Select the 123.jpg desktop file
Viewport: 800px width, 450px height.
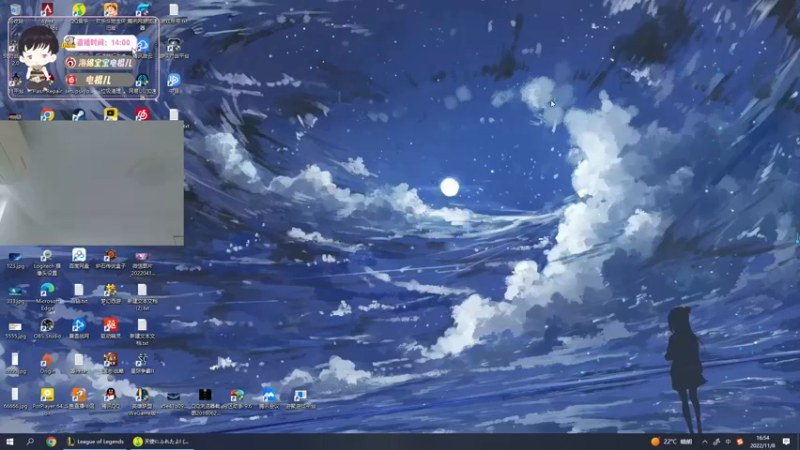point(15,260)
